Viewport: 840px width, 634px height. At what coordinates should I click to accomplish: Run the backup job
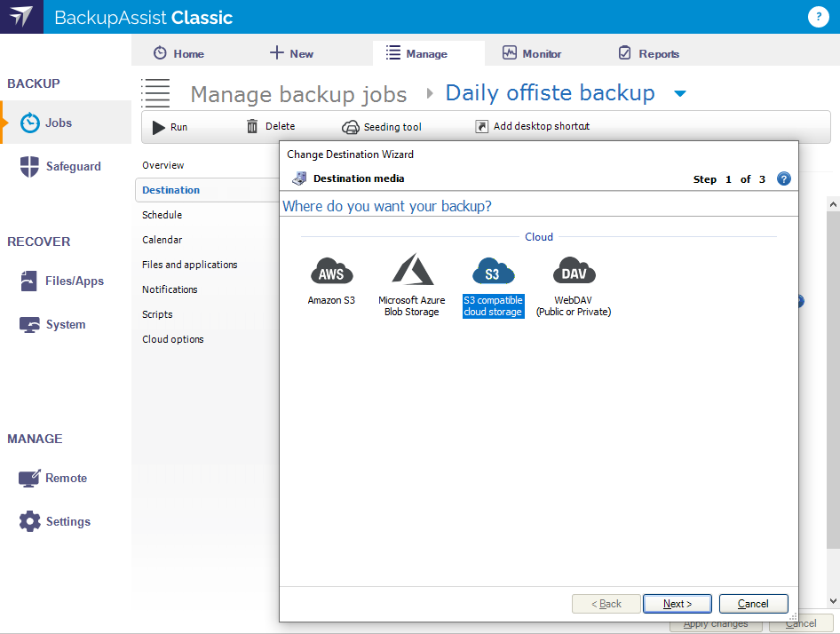[170, 127]
